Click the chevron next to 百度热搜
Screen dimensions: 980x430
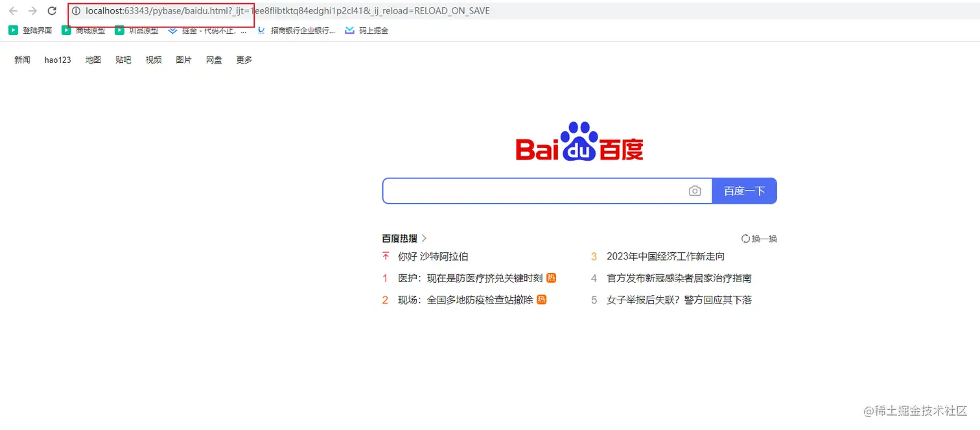pos(424,238)
